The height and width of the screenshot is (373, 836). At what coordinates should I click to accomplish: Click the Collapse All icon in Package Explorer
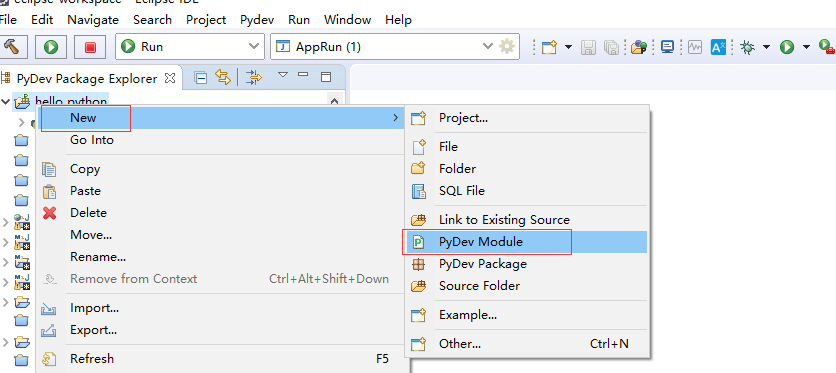coord(200,78)
